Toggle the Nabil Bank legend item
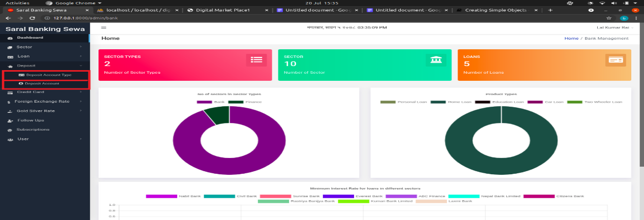The image size is (644, 220). tap(173, 196)
